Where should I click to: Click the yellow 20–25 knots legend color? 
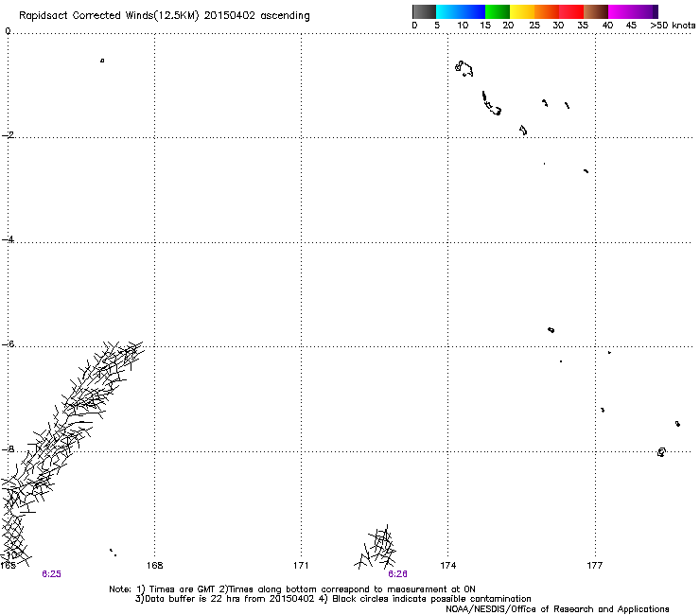pyautogui.click(x=522, y=11)
